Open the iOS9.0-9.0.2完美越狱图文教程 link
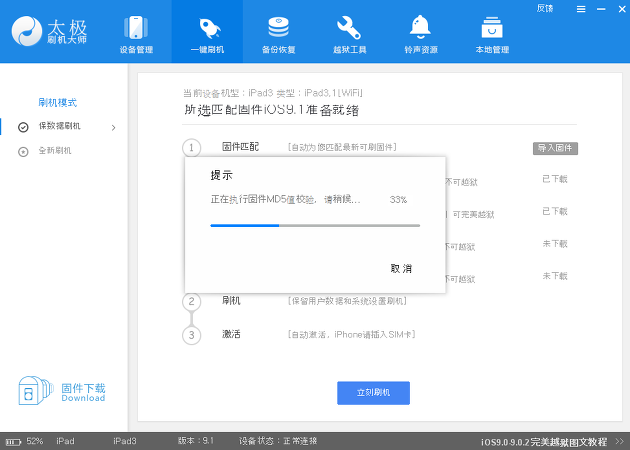The width and height of the screenshot is (630, 450). (544, 442)
